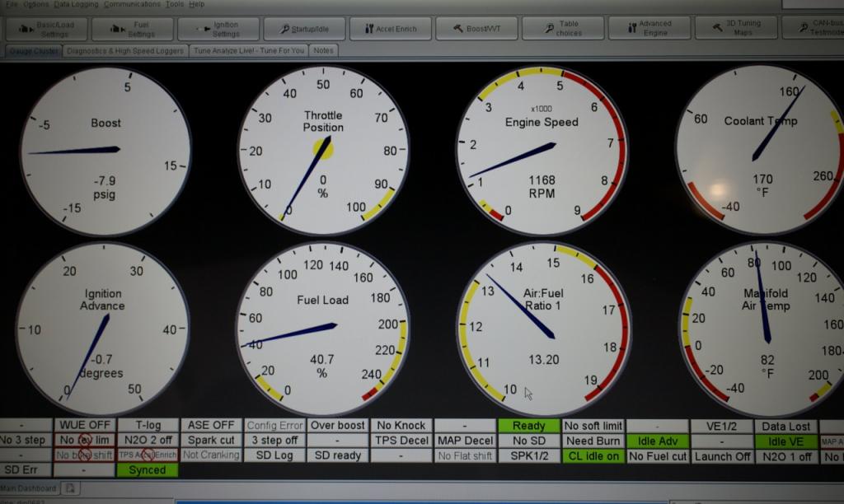
Task: Click the Ignition Advance gauge
Action: (102, 329)
